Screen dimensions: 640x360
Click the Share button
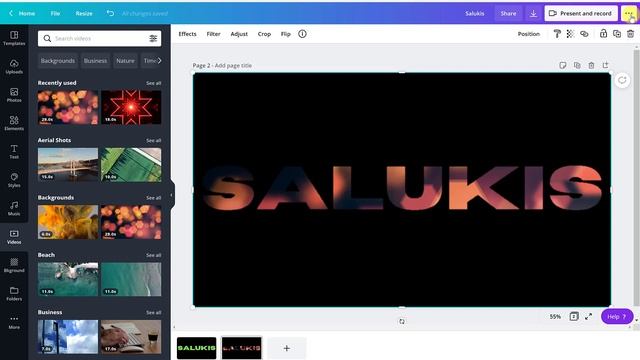[508, 13]
